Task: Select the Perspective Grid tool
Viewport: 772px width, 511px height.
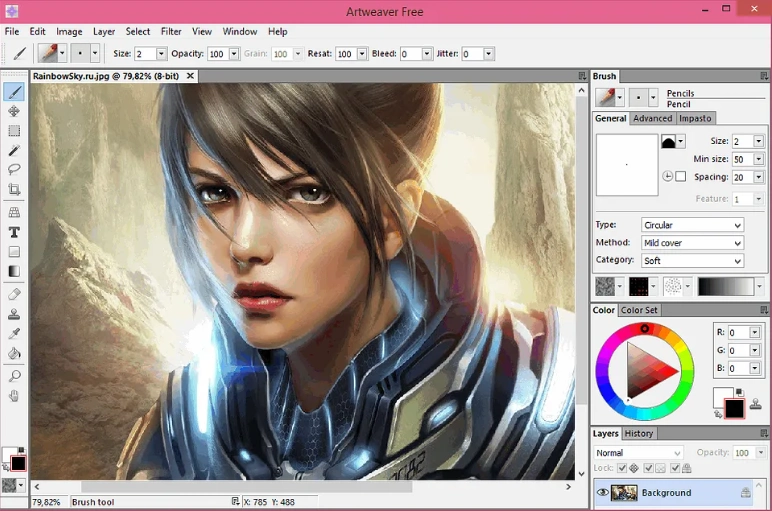Action: (14, 212)
